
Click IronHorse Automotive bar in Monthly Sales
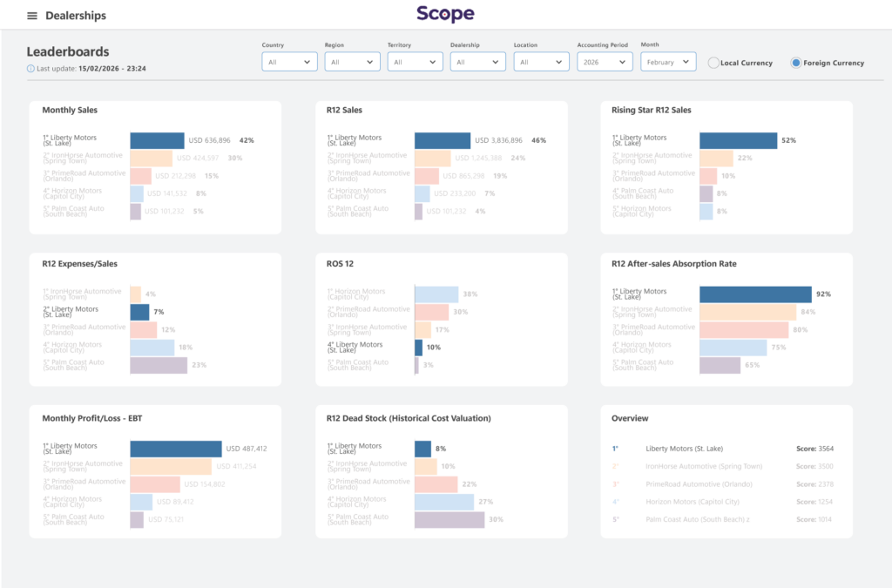(x=152, y=158)
